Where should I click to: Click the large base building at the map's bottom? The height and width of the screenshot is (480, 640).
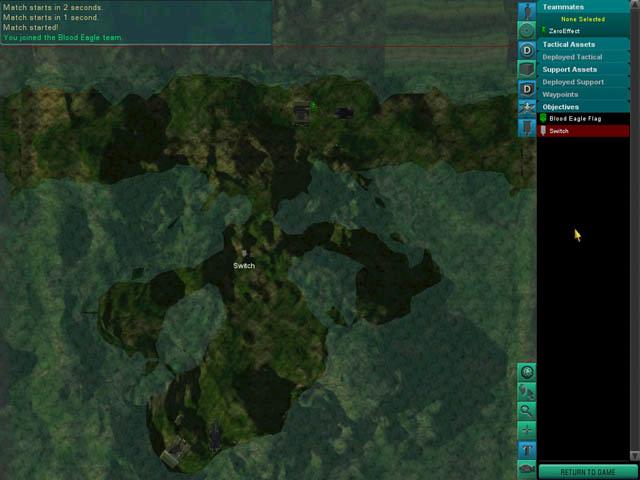click(x=174, y=451)
